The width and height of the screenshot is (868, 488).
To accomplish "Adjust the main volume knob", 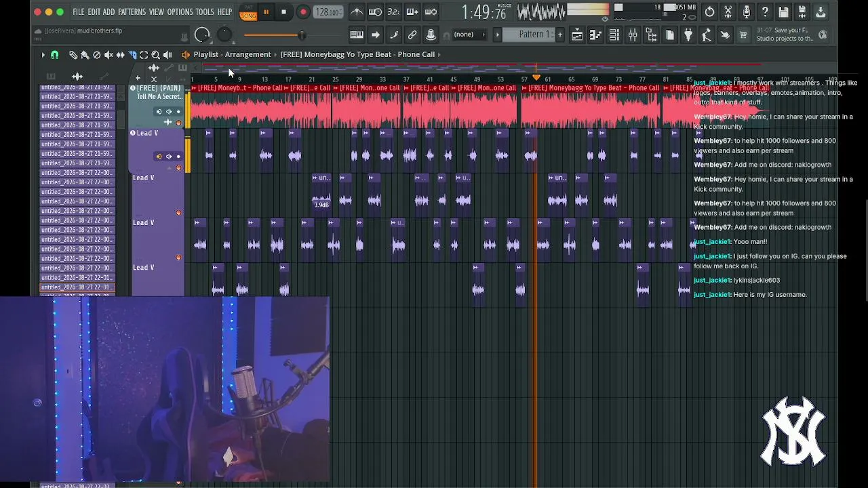I will [202, 35].
